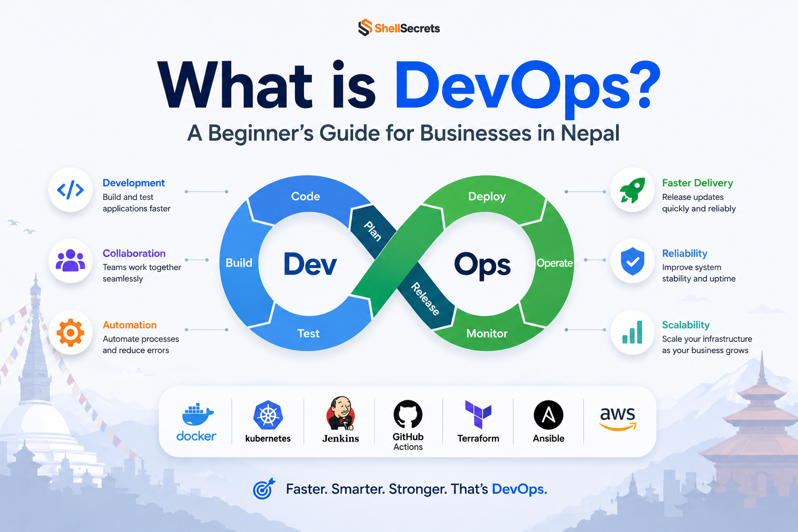Click the "Jenkins" label
798x532 pixels.
(341, 438)
